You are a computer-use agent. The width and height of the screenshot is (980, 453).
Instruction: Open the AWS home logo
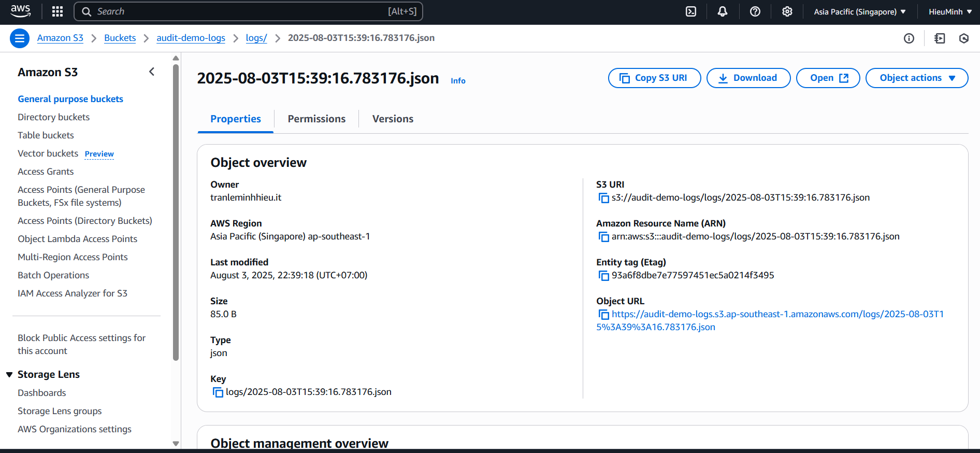[x=21, y=11]
